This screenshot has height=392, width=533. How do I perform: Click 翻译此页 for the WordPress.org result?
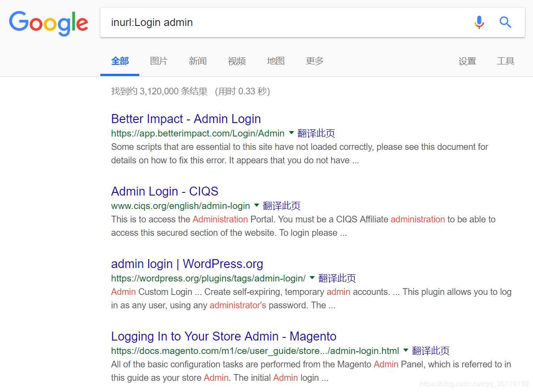pyautogui.click(x=337, y=278)
